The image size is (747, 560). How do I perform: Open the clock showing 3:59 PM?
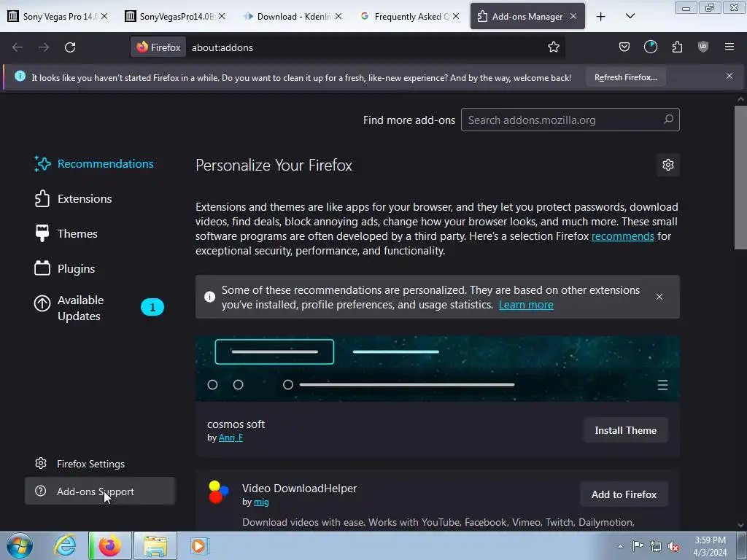710,546
